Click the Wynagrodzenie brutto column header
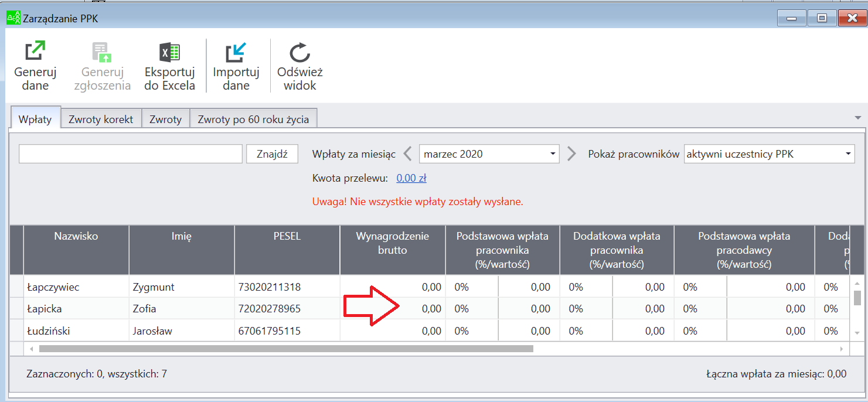The width and height of the screenshot is (868, 402). click(x=393, y=250)
